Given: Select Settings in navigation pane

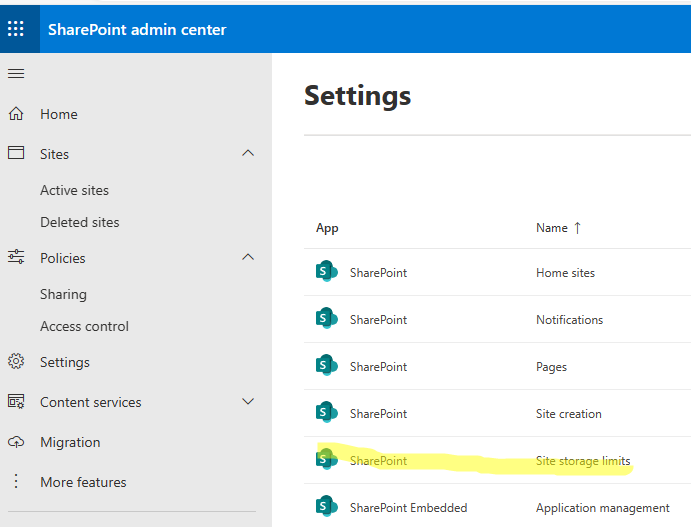Looking at the screenshot, I should pyautogui.click(x=65, y=362).
